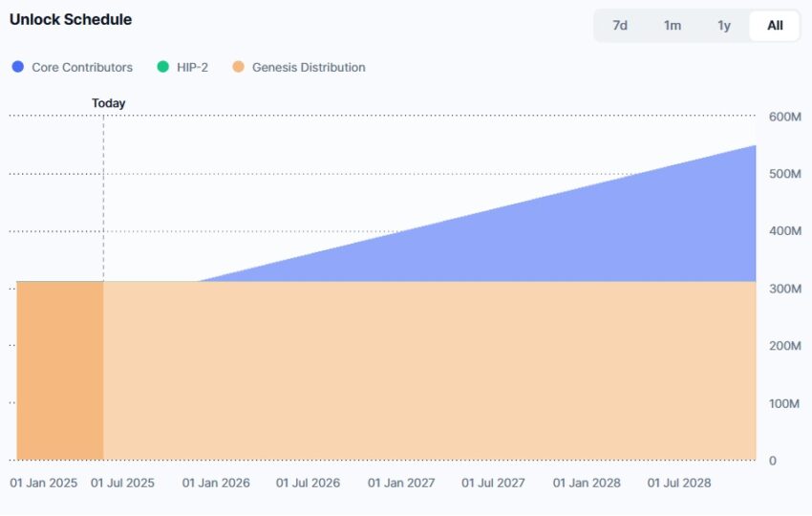Click the 01 Jul 2027 axis label
The image size is (812, 516).
point(493,483)
